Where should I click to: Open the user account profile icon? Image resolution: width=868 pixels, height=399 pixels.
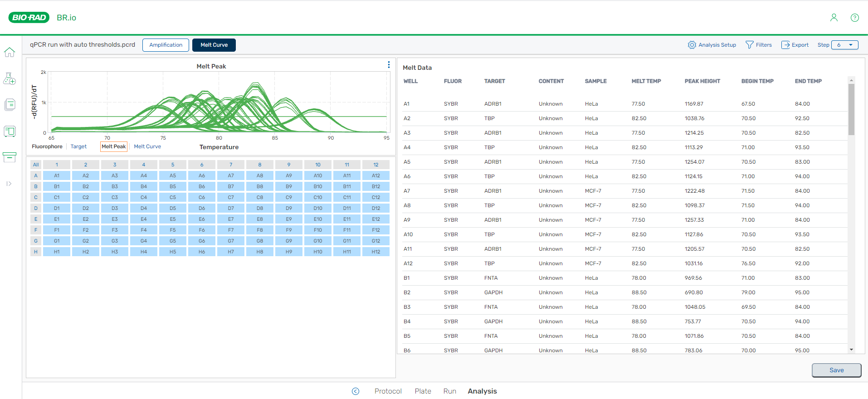834,18
